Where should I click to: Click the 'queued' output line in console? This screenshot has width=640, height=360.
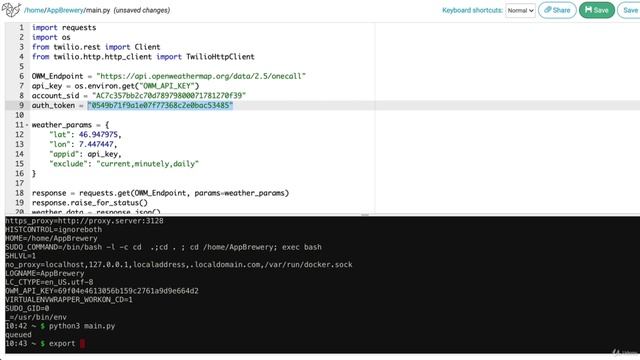(x=18, y=335)
